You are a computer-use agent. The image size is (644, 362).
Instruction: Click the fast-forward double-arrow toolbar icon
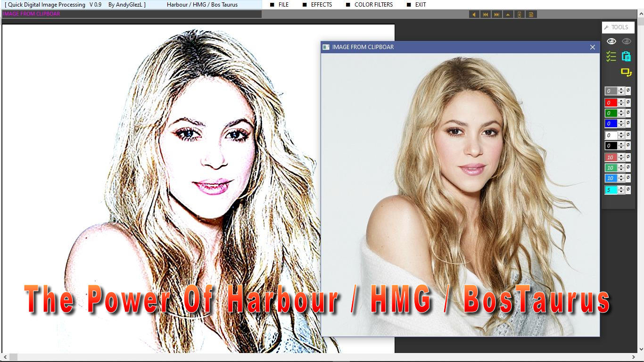[496, 15]
